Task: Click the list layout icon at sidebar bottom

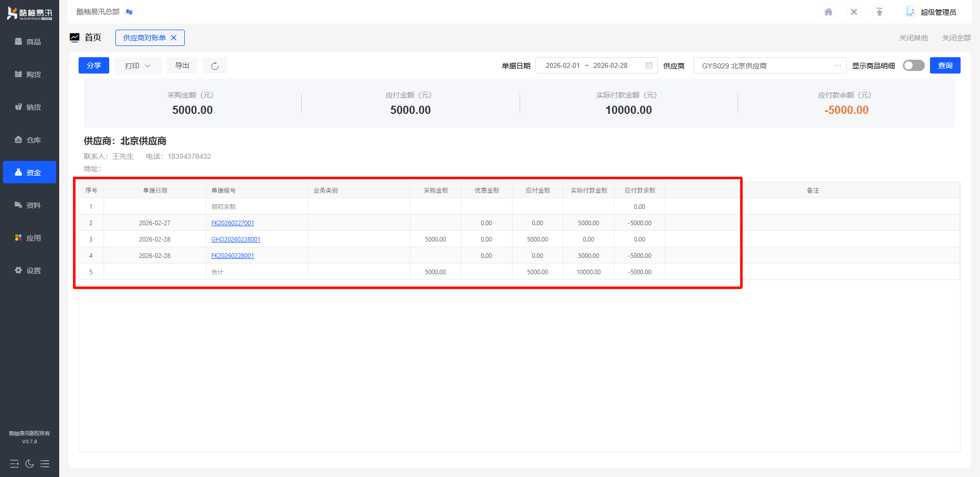Action: pos(45,464)
